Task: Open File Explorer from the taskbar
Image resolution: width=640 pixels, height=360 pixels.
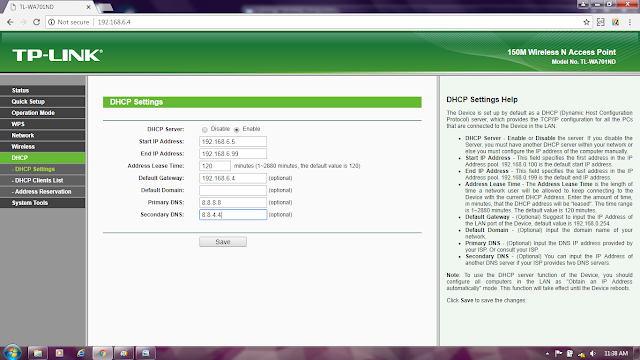Action: (x=38, y=353)
